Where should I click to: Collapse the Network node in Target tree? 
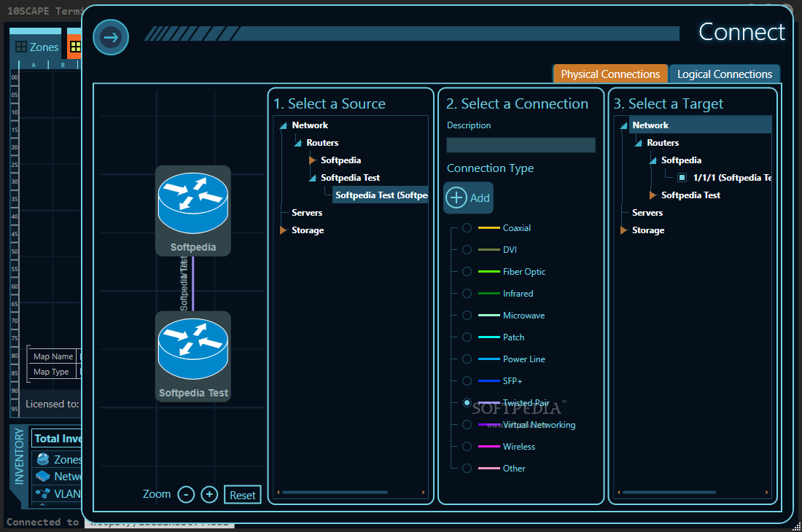click(x=624, y=126)
